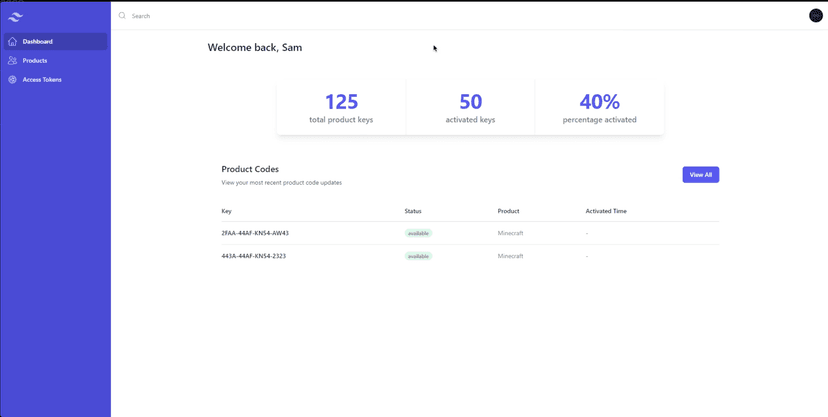Select the Products label in sidebar
Image resolution: width=828 pixels, height=417 pixels.
(35, 61)
